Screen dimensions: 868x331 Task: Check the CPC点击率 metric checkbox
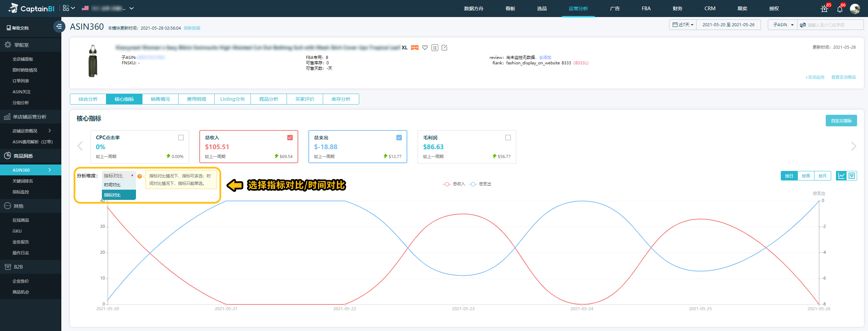pyautogui.click(x=181, y=138)
